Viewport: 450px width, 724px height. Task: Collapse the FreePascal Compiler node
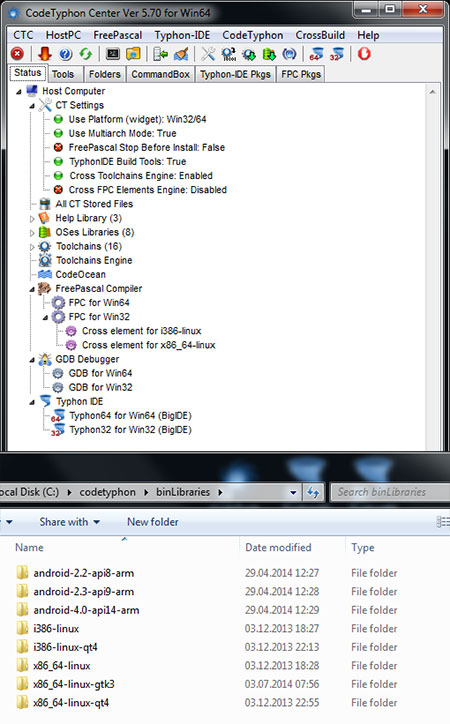tap(32, 289)
